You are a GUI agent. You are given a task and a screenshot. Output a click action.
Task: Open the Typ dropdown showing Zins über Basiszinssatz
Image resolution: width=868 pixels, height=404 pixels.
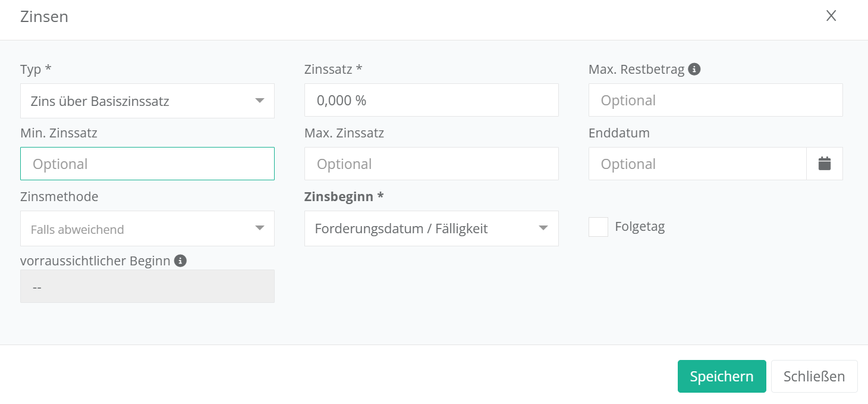tap(147, 101)
